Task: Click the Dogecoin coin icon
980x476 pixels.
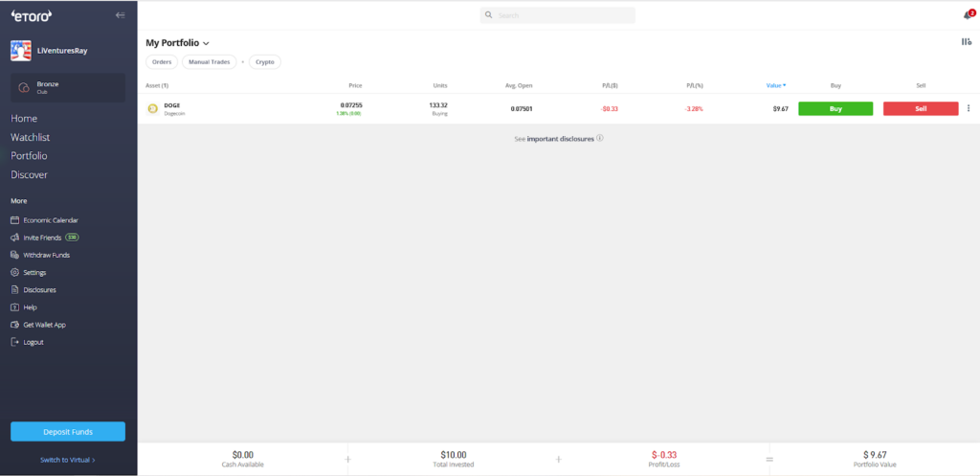Action: 152,109
